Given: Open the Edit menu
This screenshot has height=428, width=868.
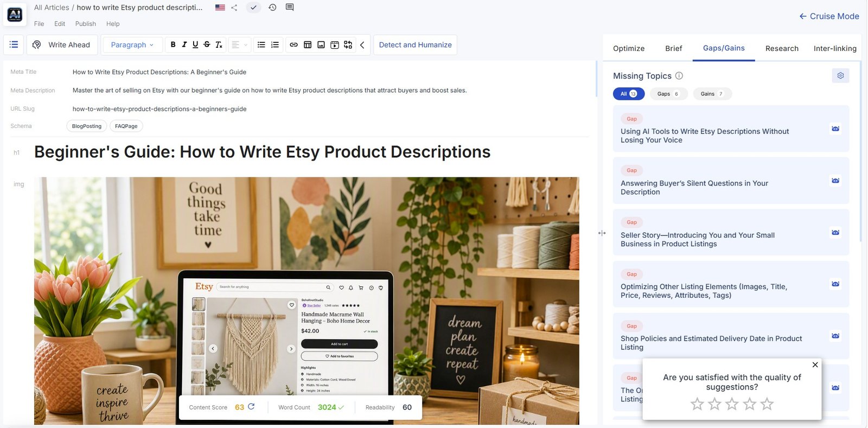Looking at the screenshot, I should pos(60,24).
